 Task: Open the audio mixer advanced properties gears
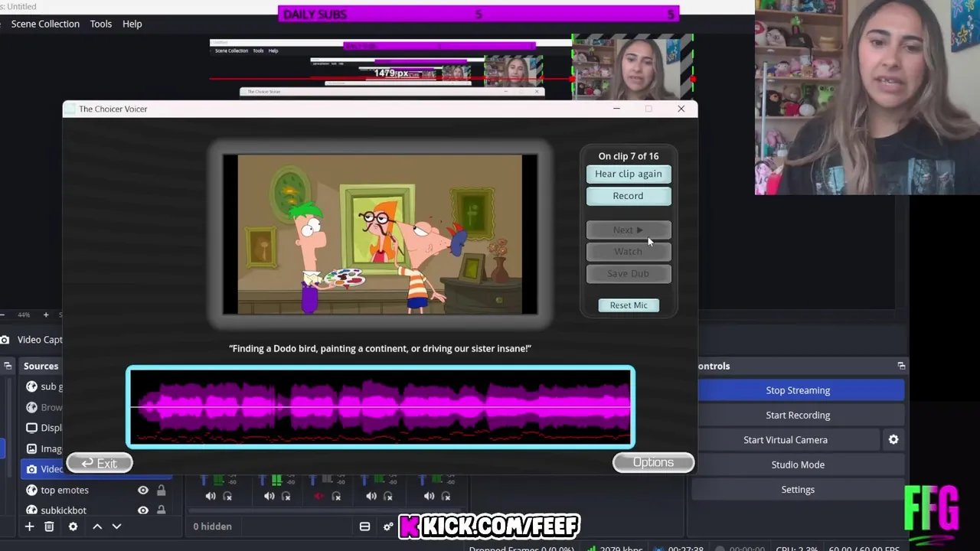pyautogui.click(x=388, y=527)
